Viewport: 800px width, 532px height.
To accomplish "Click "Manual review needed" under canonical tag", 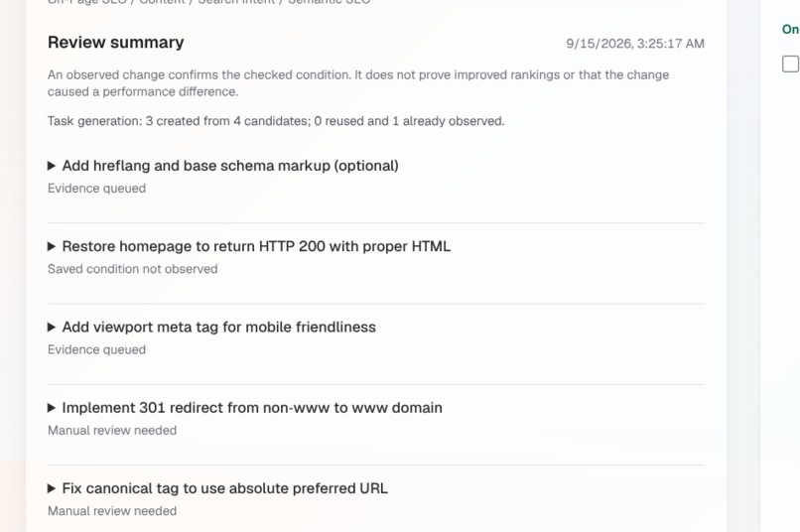I will (112, 510).
